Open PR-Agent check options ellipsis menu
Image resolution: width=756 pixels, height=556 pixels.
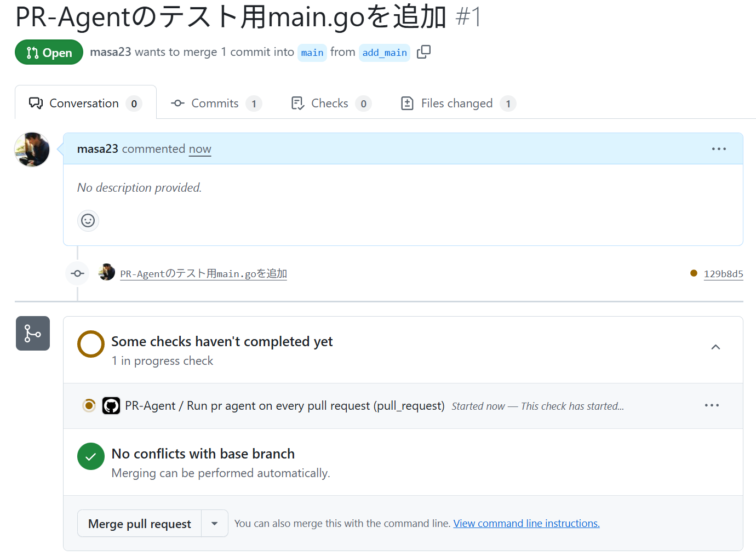click(712, 405)
